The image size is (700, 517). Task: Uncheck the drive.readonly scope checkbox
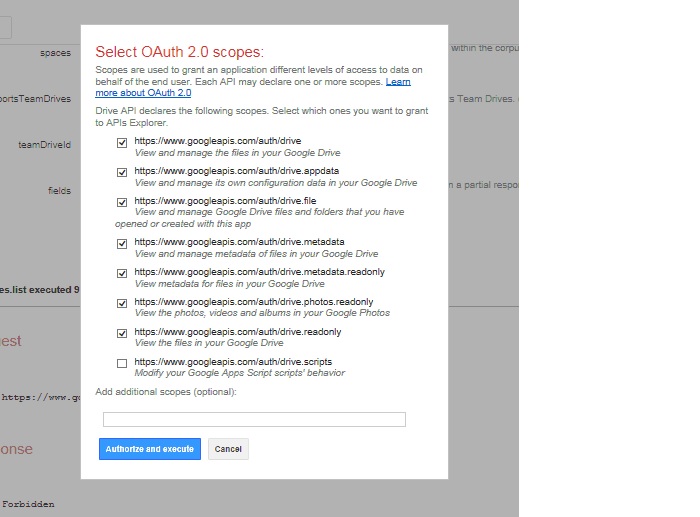[122, 333]
